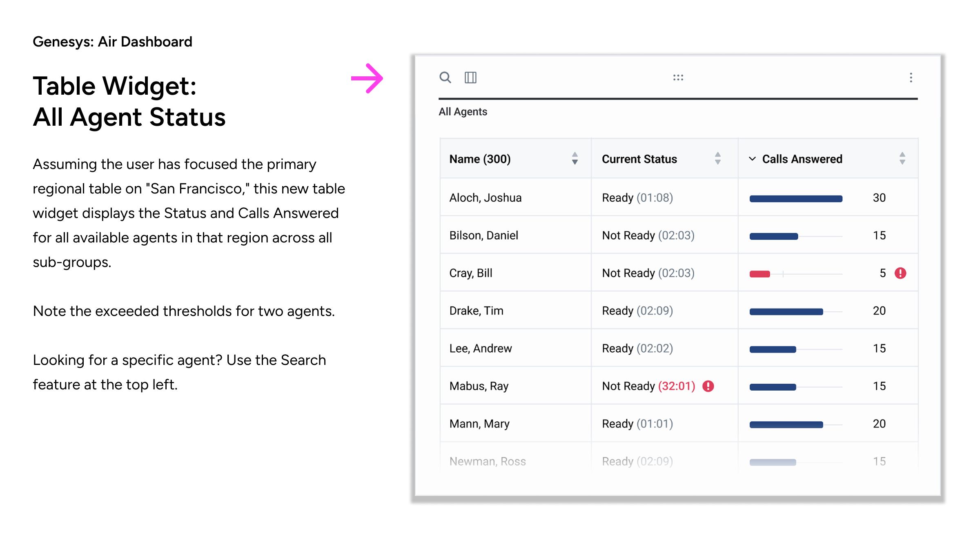Screen dimensions: 980x551
Task: Click the pink arrow pointing to widget
Action: tap(367, 78)
